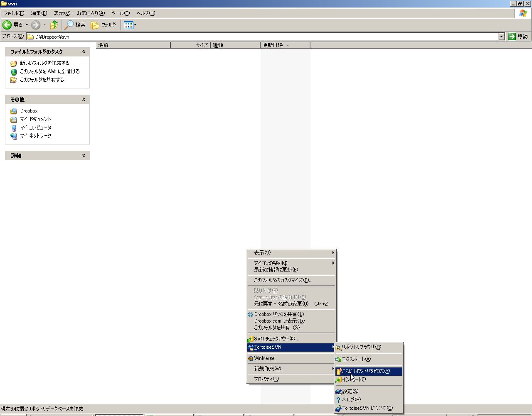Select ヘルプ(H) in TortoiseSVN submenu
This screenshot has height=416, width=532.
(369, 400)
